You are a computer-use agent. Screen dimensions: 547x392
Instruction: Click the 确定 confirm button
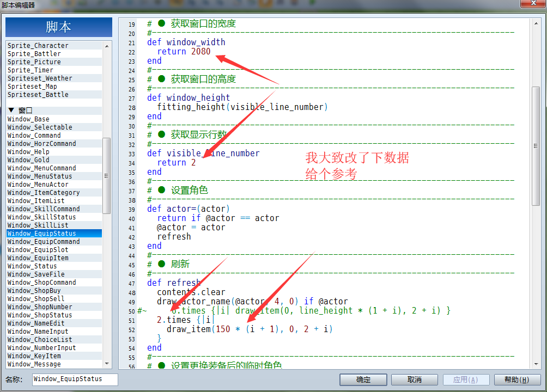(363, 379)
